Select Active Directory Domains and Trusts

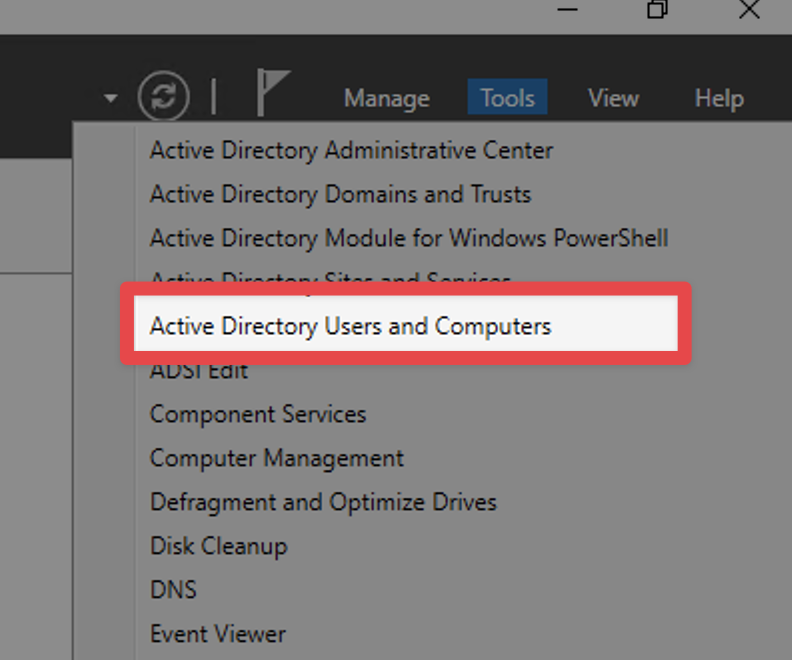pyautogui.click(x=340, y=195)
